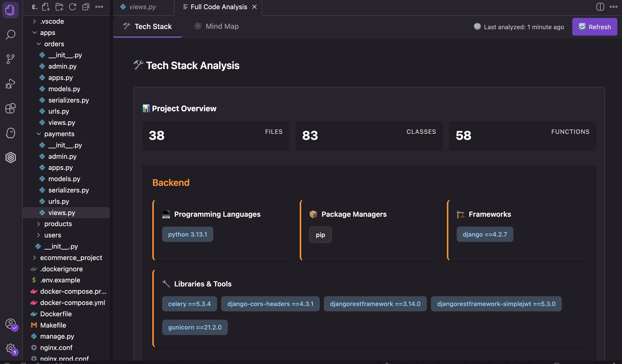Refresh the explorer file tree
Image resolution: width=622 pixels, height=364 pixels.
click(73, 7)
